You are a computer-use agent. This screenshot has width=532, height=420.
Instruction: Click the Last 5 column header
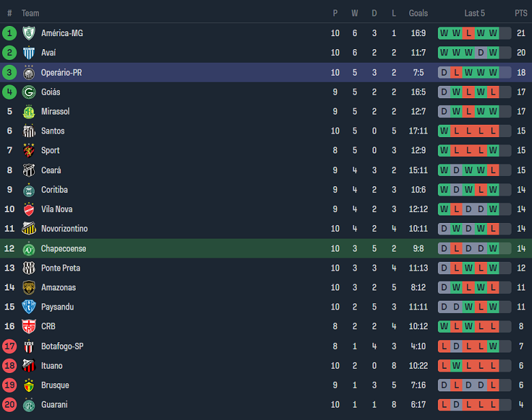(474, 13)
